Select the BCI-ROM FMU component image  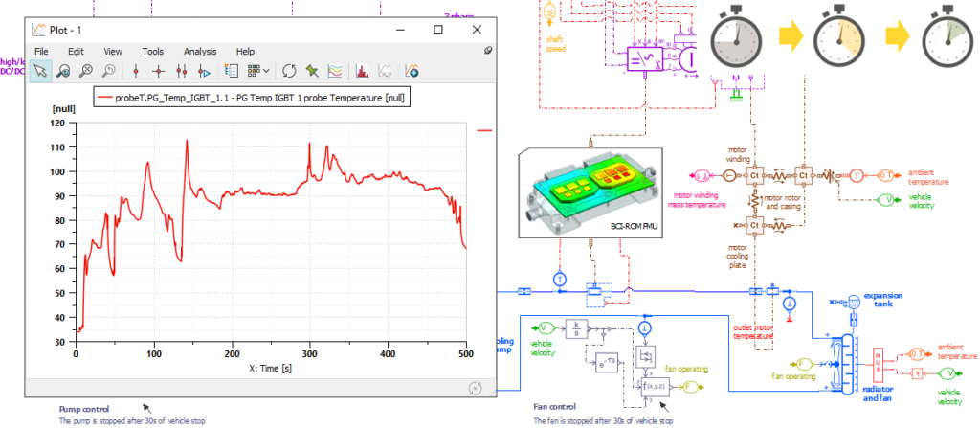click(x=591, y=192)
